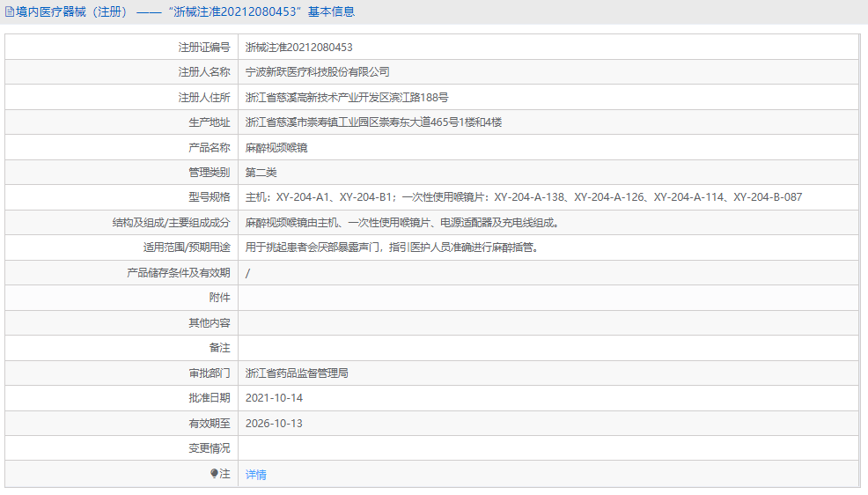Viewport: 868px width, 495px height.
Task: Click the lightbulb icon next to 注
Action: pos(214,473)
